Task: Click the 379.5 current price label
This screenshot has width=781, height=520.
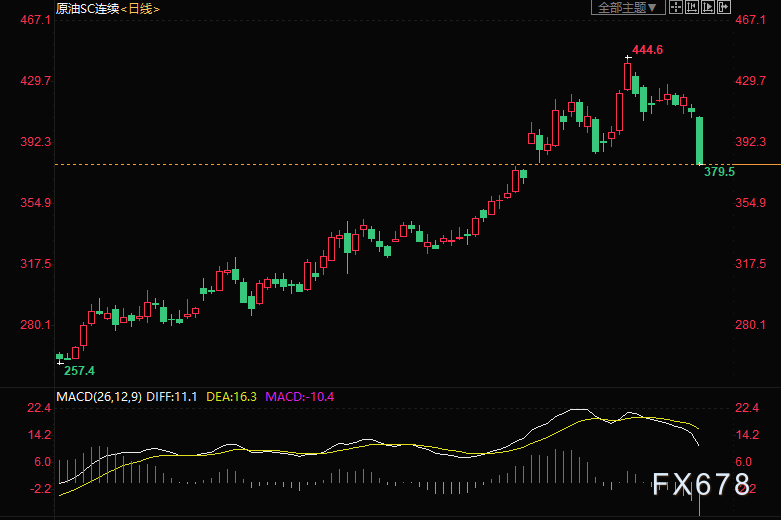Action: pyautogui.click(x=719, y=172)
